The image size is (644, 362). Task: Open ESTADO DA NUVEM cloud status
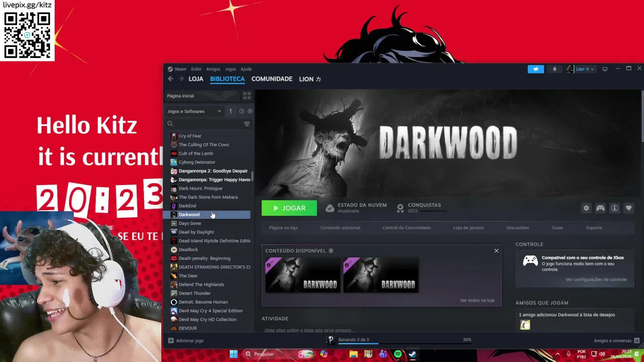[356, 208]
